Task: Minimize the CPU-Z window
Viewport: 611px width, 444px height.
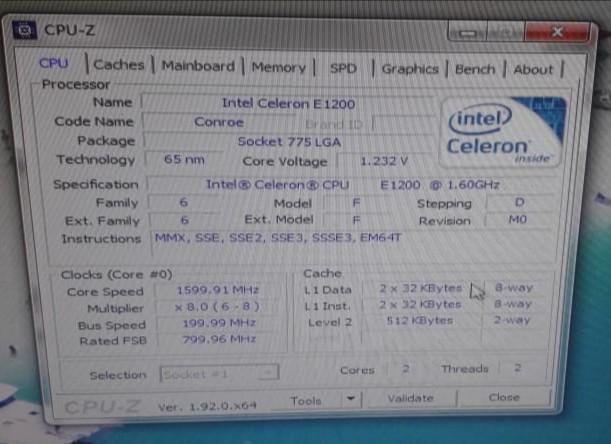Action: [467, 31]
